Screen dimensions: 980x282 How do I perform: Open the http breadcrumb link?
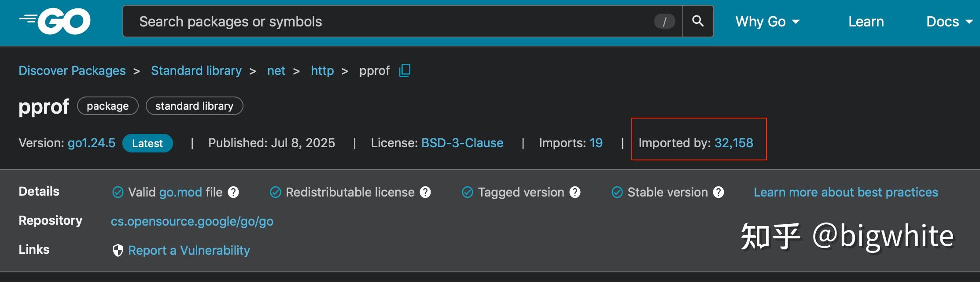click(322, 70)
